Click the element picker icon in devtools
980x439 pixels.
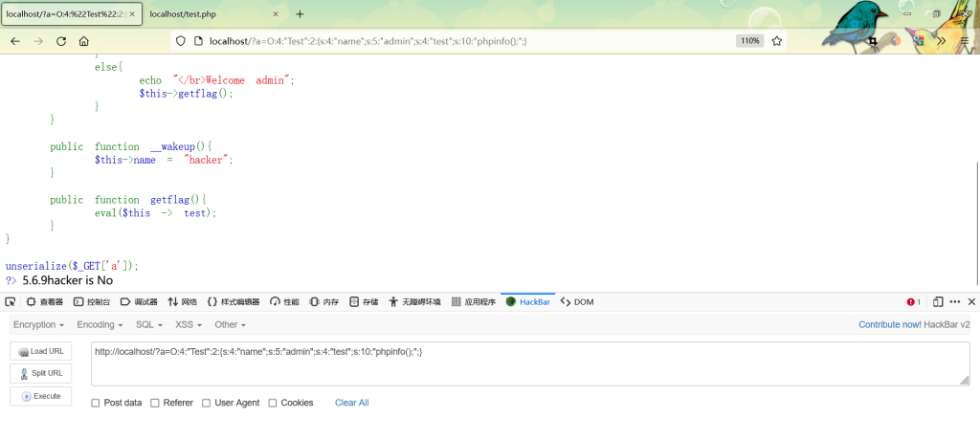tap(11, 302)
